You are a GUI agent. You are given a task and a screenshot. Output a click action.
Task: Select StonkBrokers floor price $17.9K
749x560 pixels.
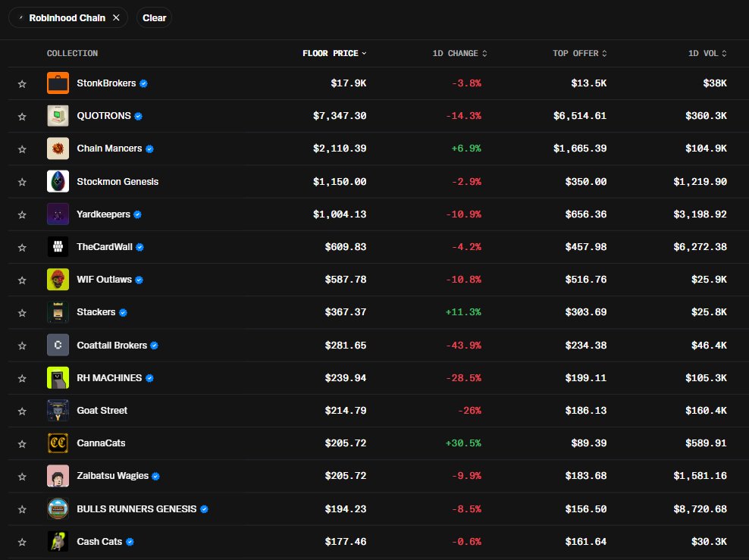[x=349, y=83]
